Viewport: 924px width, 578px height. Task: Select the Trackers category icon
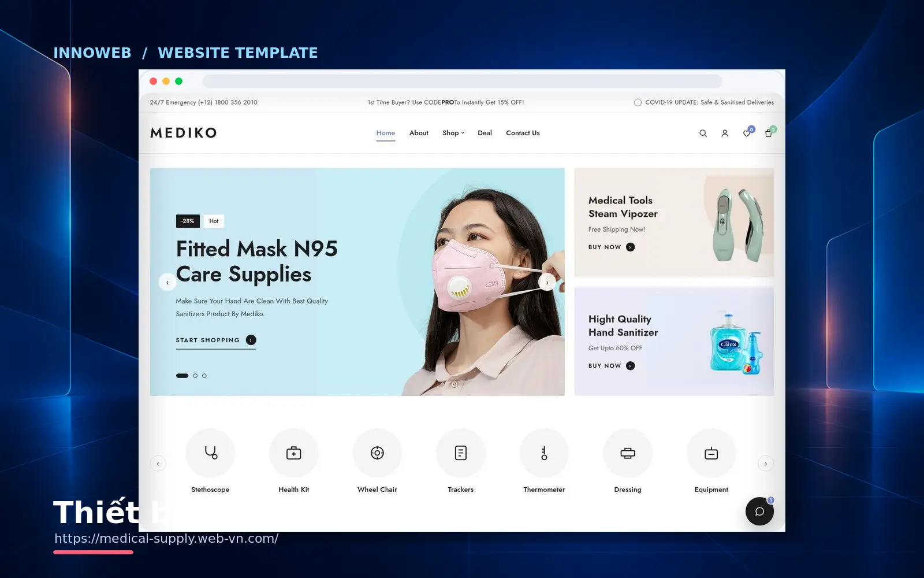[x=461, y=453]
